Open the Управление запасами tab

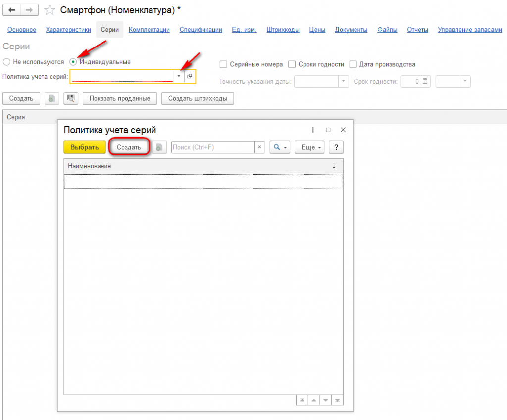[x=470, y=30]
